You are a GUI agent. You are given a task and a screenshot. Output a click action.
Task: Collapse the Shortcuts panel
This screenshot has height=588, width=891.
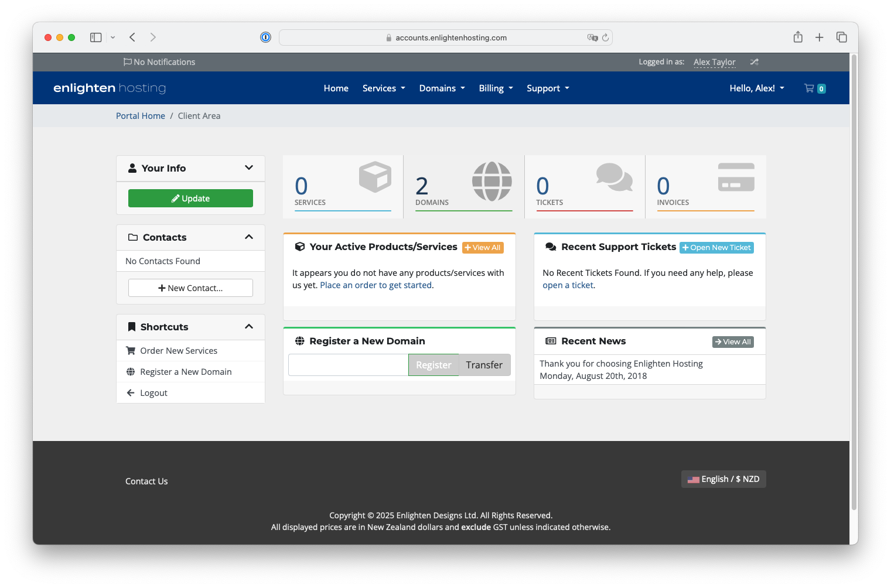tap(249, 327)
